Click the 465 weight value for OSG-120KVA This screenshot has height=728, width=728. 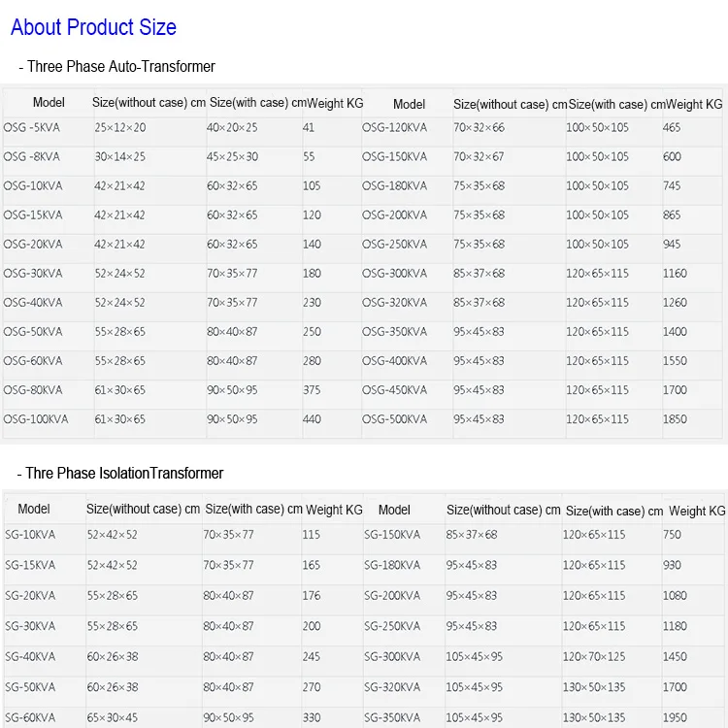click(x=672, y=128)
